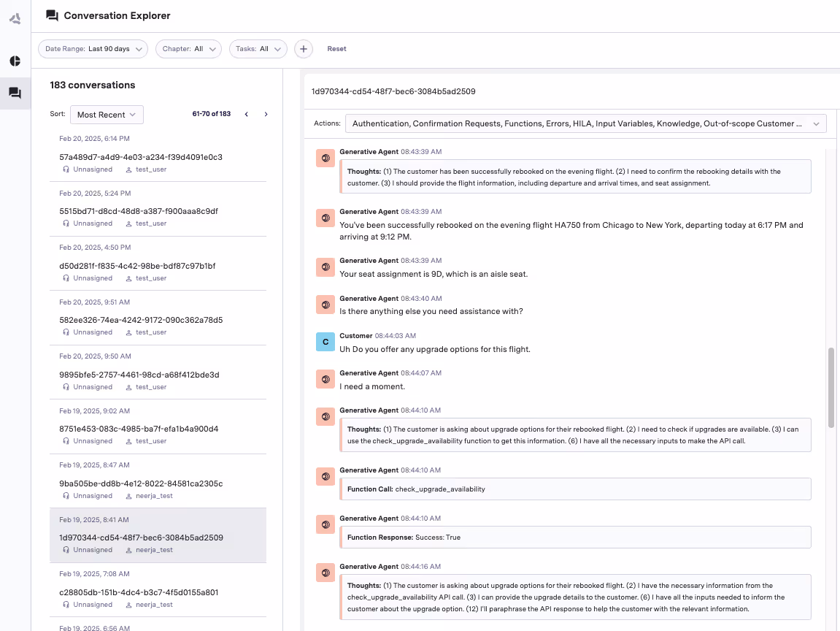Click user icon beside test_user under 8751e453
The image size is (840, 631).
tap(128, 441)
